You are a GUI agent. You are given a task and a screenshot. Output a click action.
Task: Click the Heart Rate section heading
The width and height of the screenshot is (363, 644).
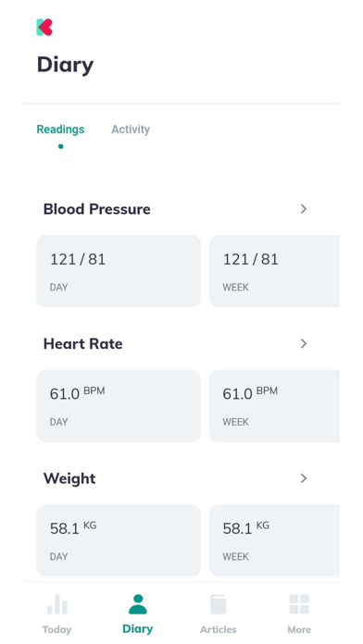click(83, 344)
